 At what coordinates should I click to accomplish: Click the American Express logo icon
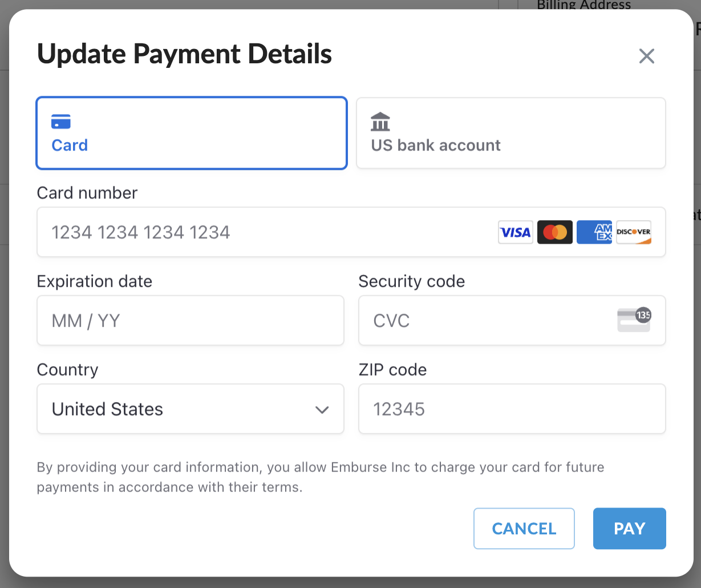pyautogui.click(x=594, y=232)
